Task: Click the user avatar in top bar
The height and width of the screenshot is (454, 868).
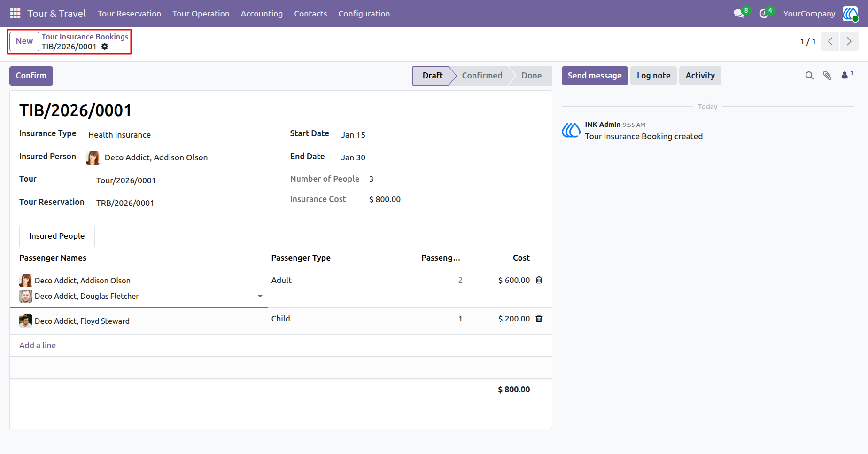Action: (x=850, y=14)
